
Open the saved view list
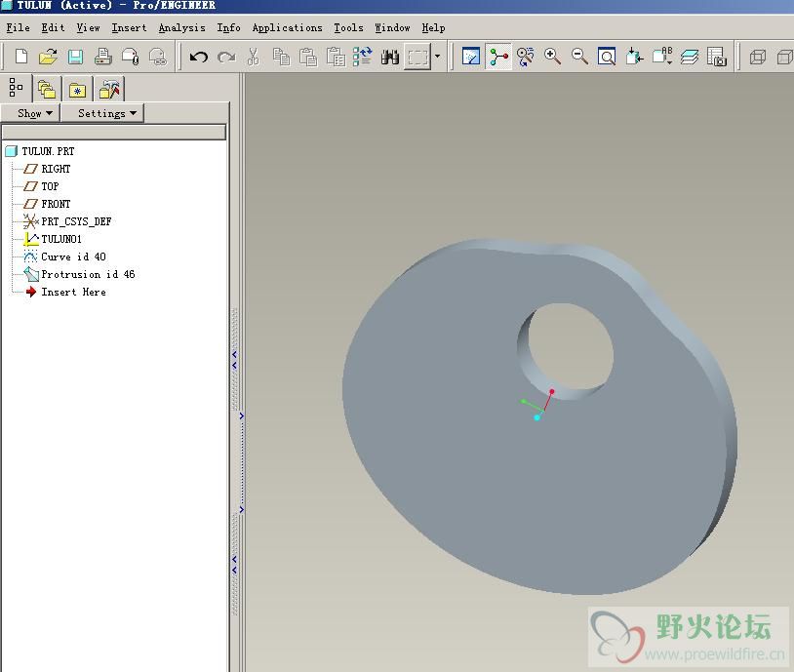pyautogui.click(x=662, y=57)
